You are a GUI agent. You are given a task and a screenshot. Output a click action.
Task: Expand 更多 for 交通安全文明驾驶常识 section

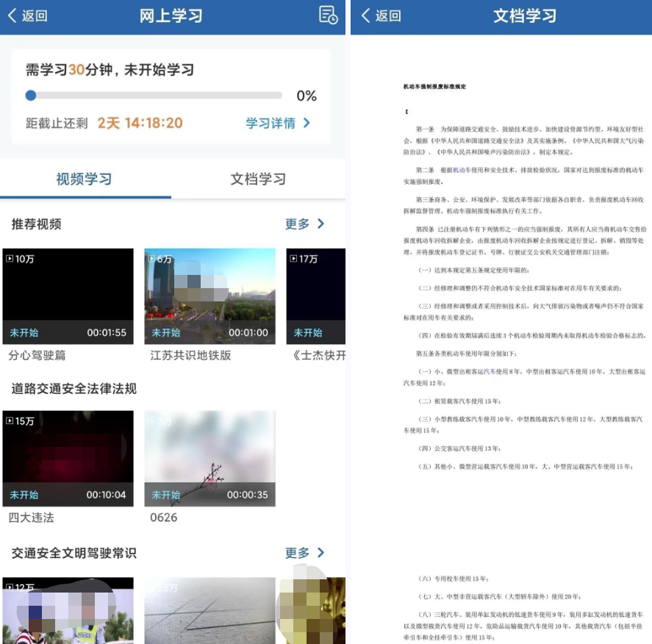tap(304, 552)
